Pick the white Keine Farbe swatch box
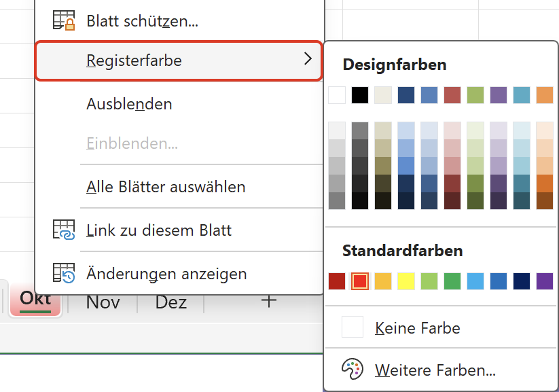The image size is (559, 392). tap(353, 327)
